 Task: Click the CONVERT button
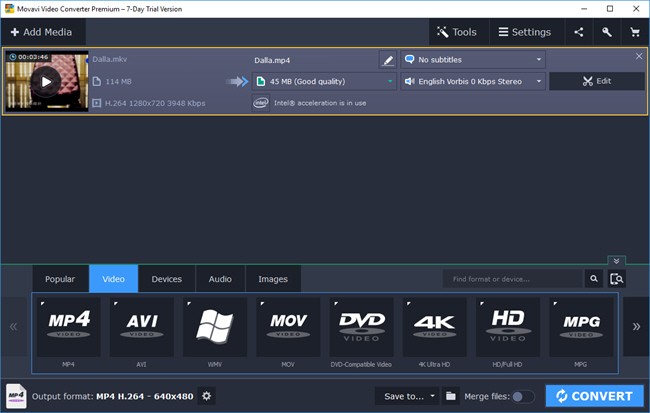click(594, 396)
